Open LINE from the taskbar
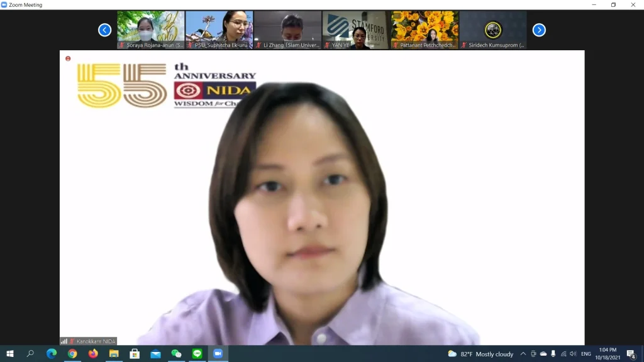This screenshot has width=644, height=362. tap(197, 354)
